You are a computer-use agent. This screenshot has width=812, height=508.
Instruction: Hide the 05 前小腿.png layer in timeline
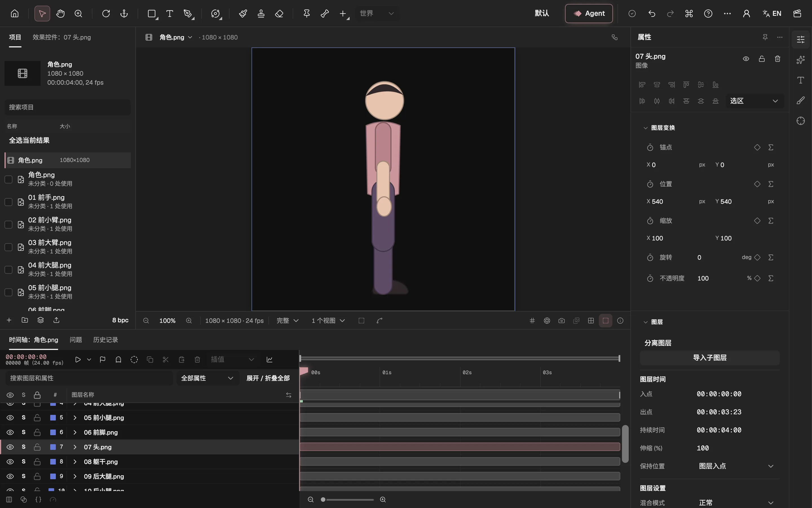(10, 418)
